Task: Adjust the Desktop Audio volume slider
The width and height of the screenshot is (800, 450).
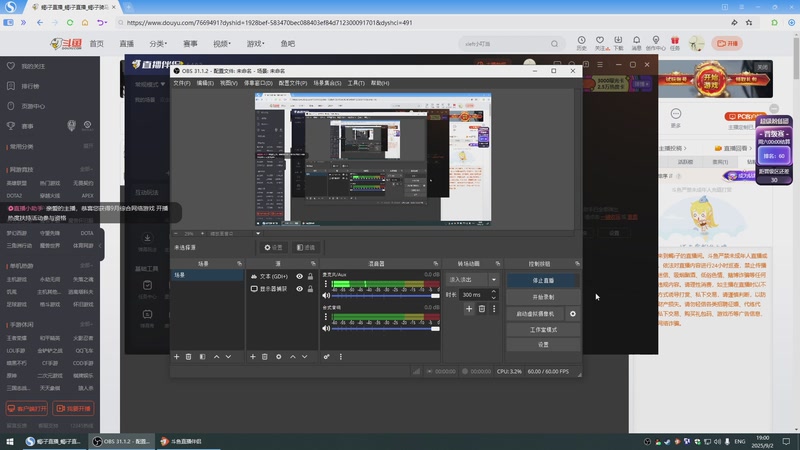Action: click(x=386, y=329)
